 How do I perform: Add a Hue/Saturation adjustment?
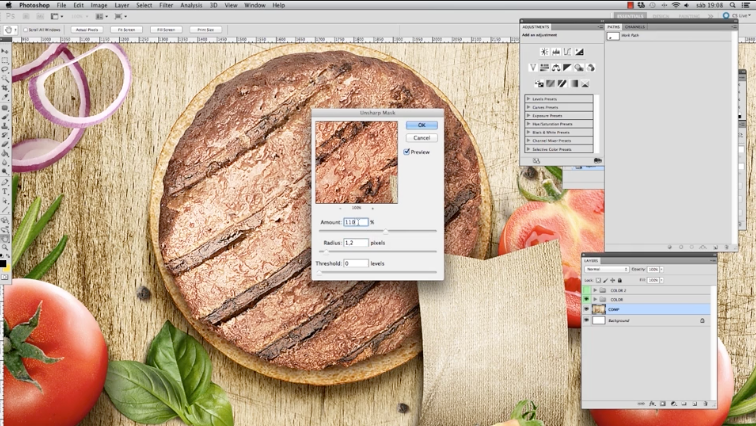click(x=544, y=67)
